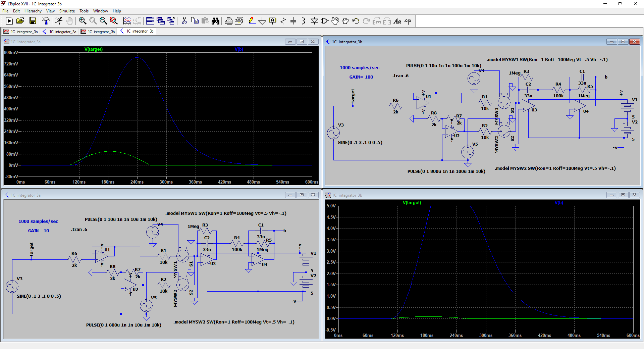Click the Tile Windows icon

(x=150, y=21)
